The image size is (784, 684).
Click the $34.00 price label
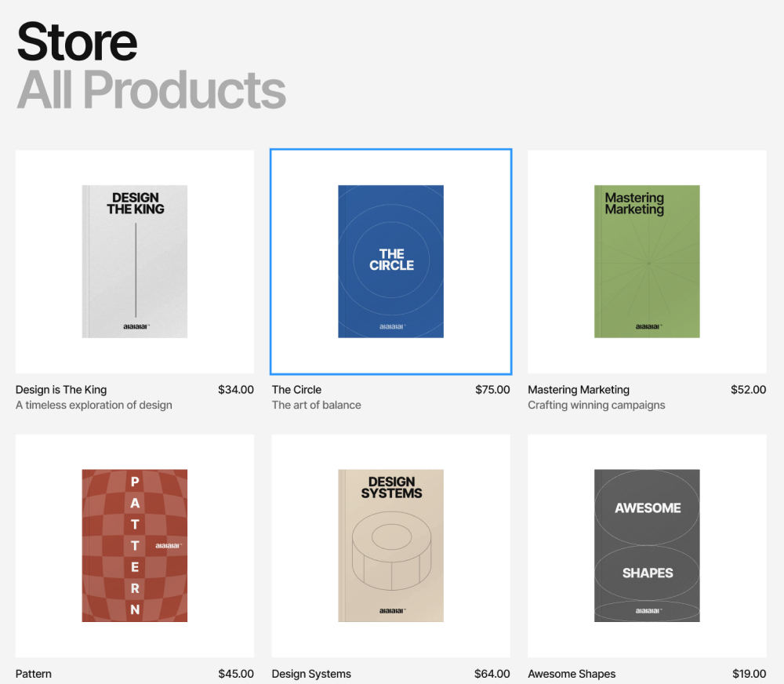236,389
